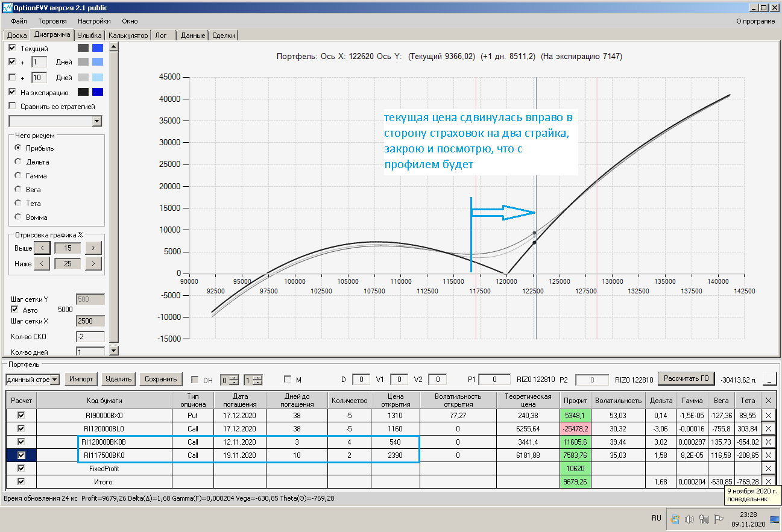Decrement the second DH spinner showing 1

[258, 382]
